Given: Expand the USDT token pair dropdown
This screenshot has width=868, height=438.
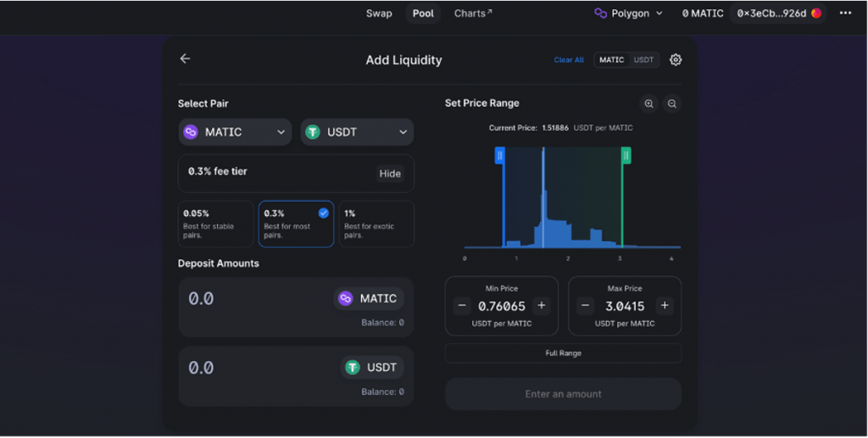Looking at the screenshot, I should coord(357,132).
